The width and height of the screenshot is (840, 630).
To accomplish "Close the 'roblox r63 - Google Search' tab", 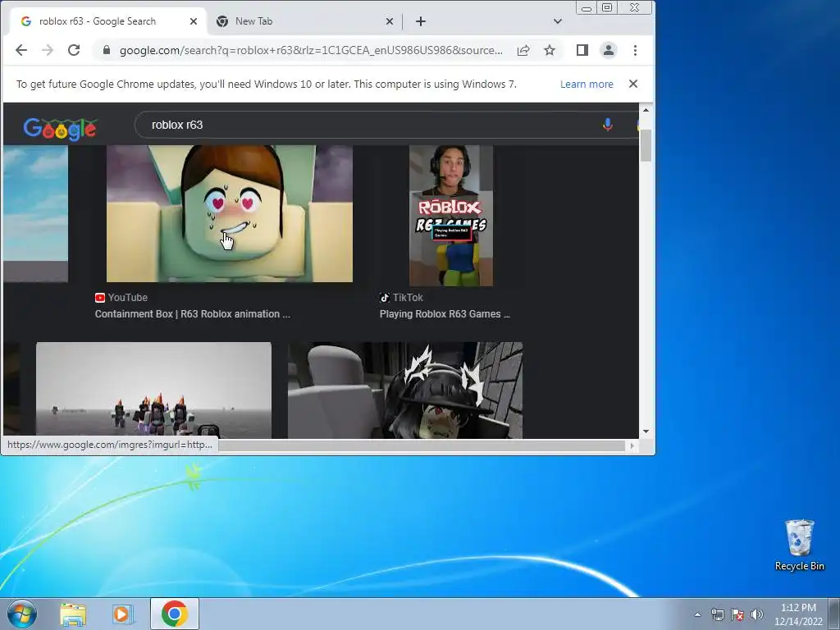I will (x=194, y=21).
